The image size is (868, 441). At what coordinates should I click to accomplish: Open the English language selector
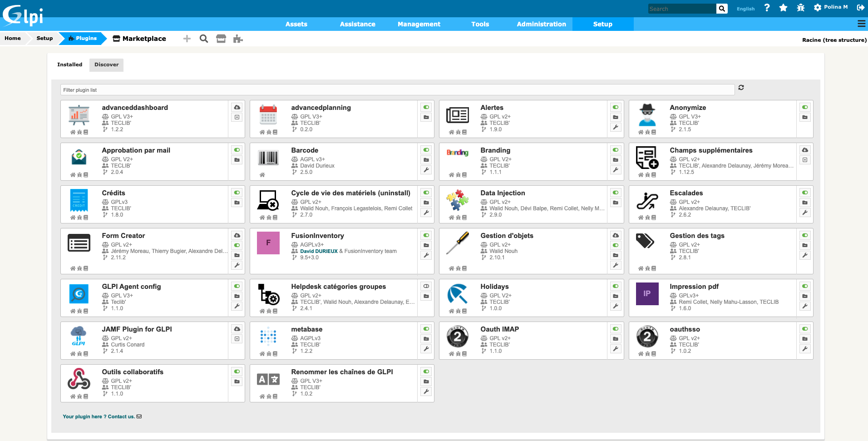745,9
